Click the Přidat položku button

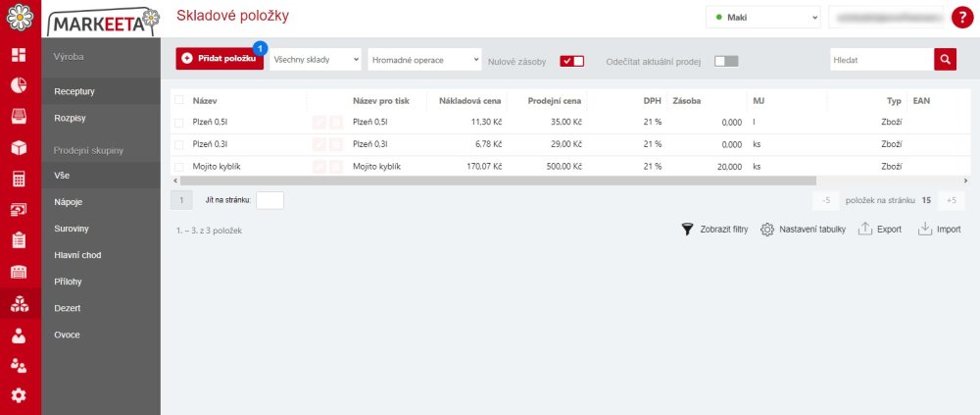point(220,58)
